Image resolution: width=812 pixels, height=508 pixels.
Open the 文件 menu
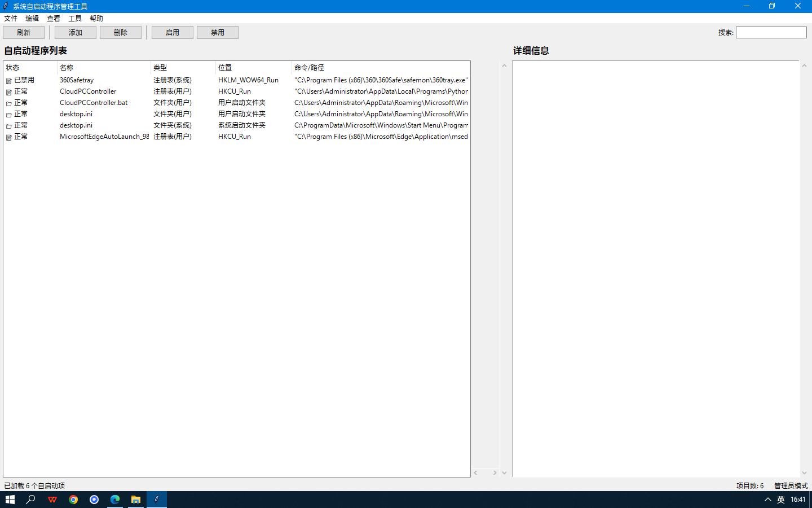point(10,18)
